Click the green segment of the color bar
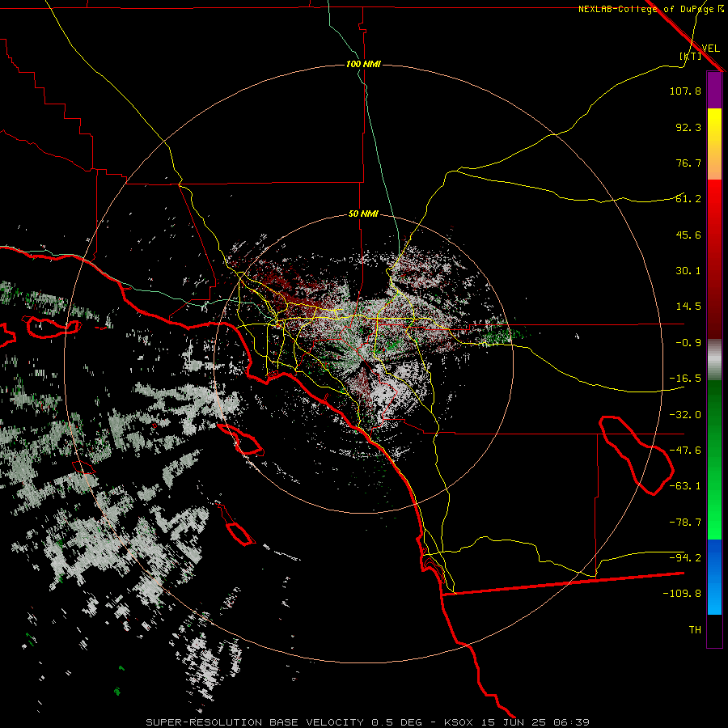This screenshot has height=728, width=728. [714, 460]
